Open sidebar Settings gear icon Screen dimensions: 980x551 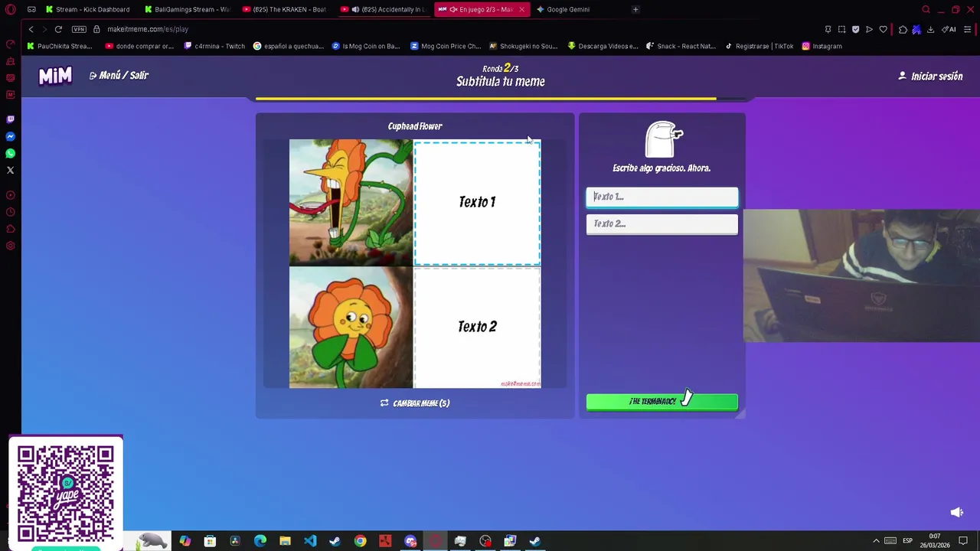10,246
